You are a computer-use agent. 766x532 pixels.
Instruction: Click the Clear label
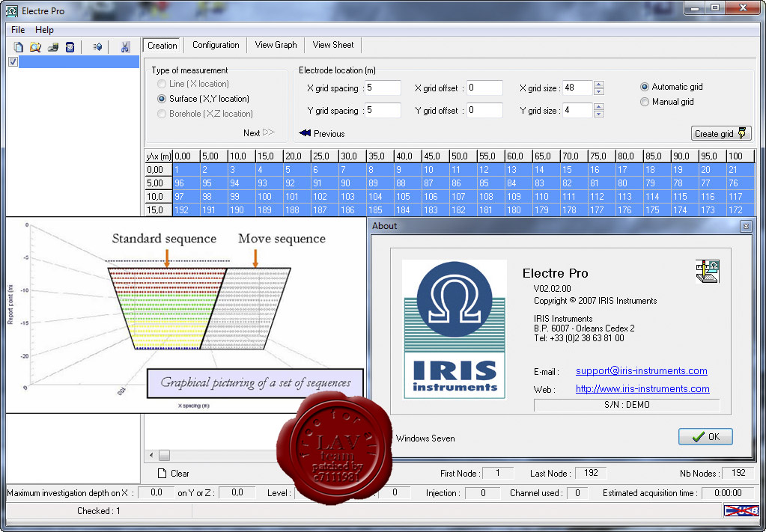[x=179, y=474]
